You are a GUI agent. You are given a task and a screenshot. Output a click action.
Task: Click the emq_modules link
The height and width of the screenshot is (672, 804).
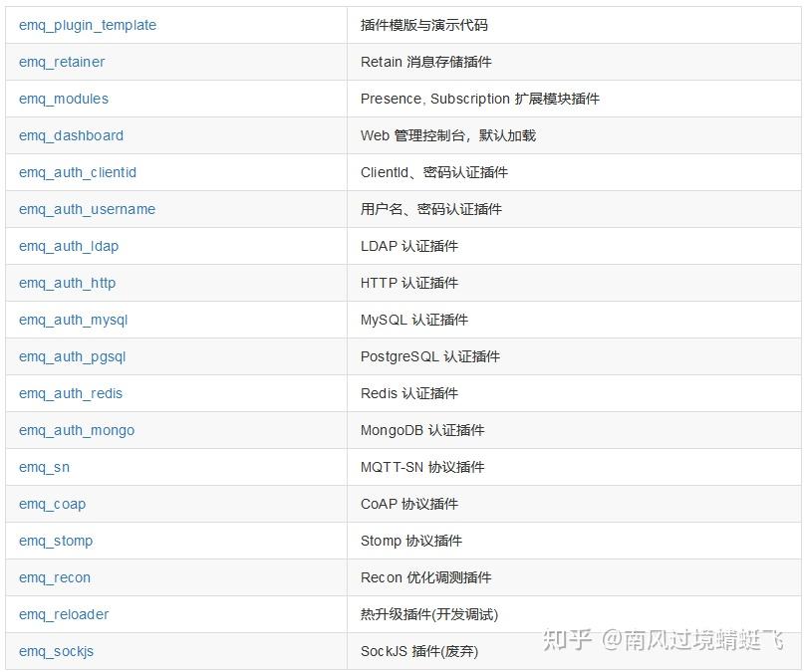coord(64,99)
